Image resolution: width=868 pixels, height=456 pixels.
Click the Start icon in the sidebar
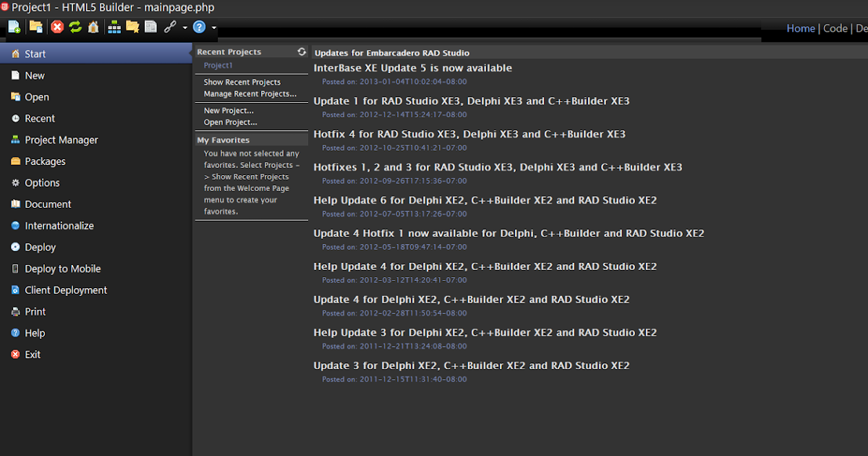pyautogui.click(x=15, y=54)
